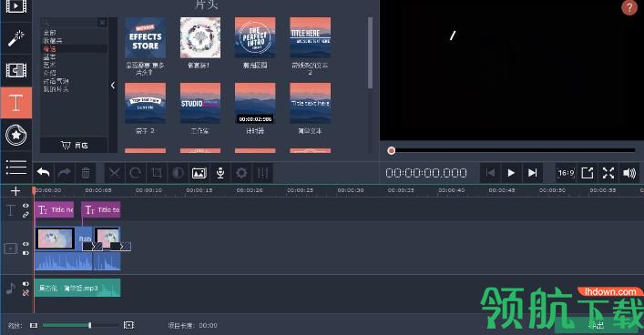
Task: Select the mp3 audio clip on music track
Action: tap(77, 288)
